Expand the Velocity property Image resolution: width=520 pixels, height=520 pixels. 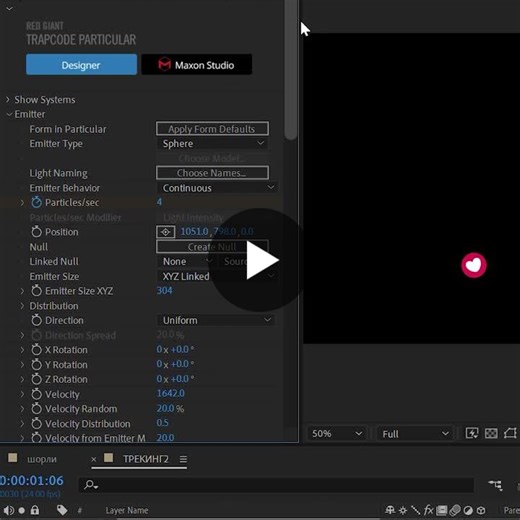pyautogui.click(x=22, y=394)
